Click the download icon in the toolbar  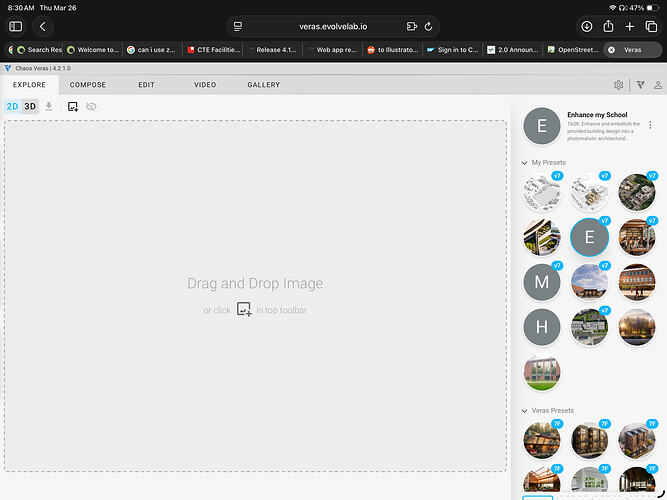(48, 106)
